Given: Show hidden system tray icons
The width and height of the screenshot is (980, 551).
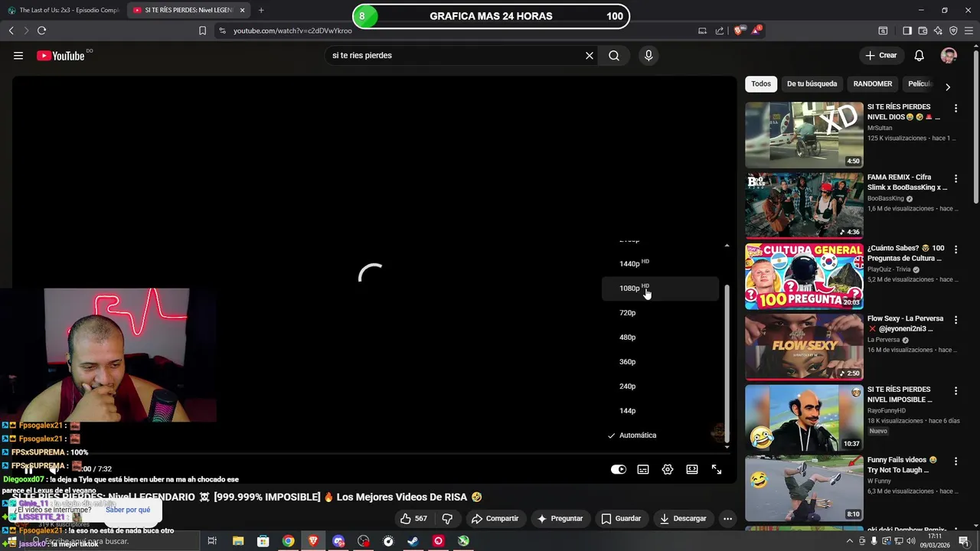Looking at the screenshot, I should pyautogui.click(x=849, y=541).
